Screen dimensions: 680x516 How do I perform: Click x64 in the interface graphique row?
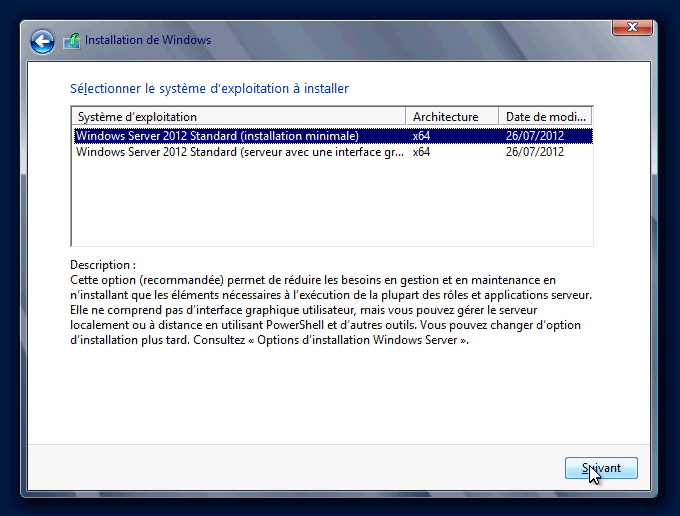pyautogui.click(x=421, y=152)
